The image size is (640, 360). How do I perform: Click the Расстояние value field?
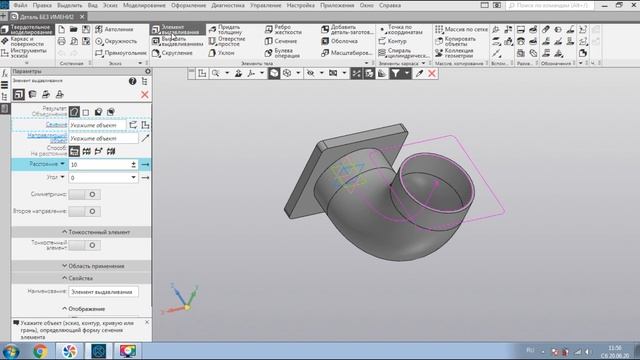(99, 164)
